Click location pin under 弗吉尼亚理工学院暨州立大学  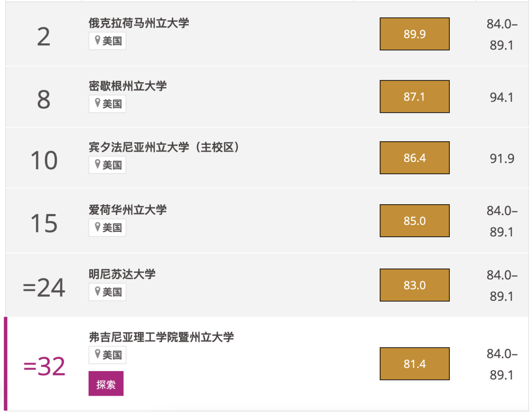pyautogui.click(x=98, y=354)
